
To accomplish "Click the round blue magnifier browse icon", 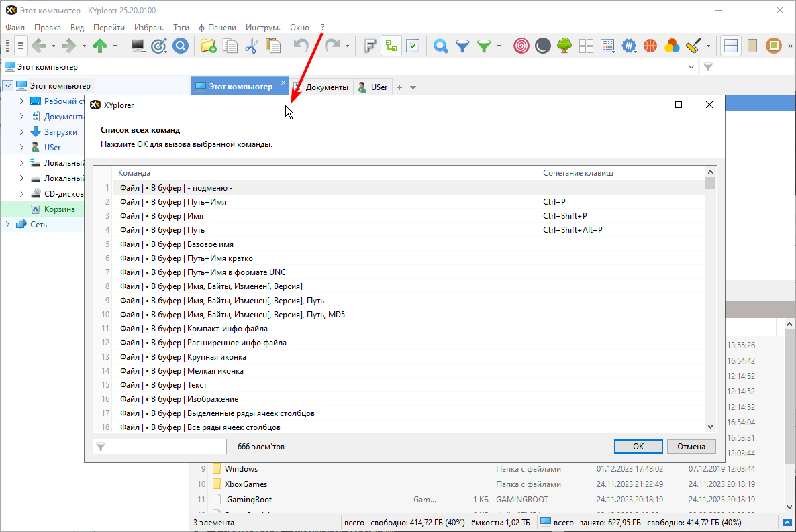I will (181, 46).
